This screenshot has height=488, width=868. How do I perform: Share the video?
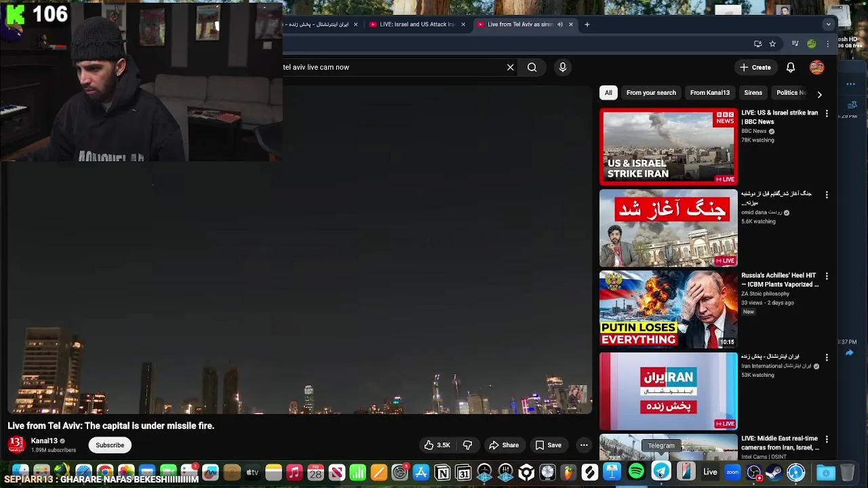[504, 445]
